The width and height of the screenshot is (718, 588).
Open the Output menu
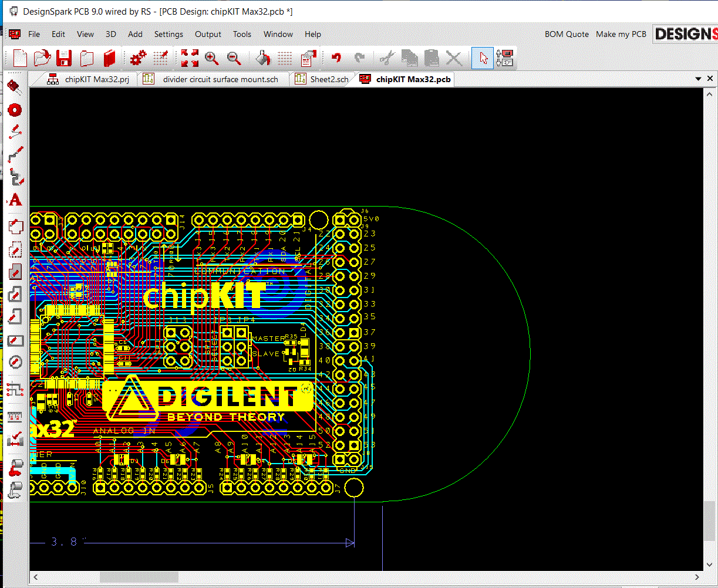point(208,34)
